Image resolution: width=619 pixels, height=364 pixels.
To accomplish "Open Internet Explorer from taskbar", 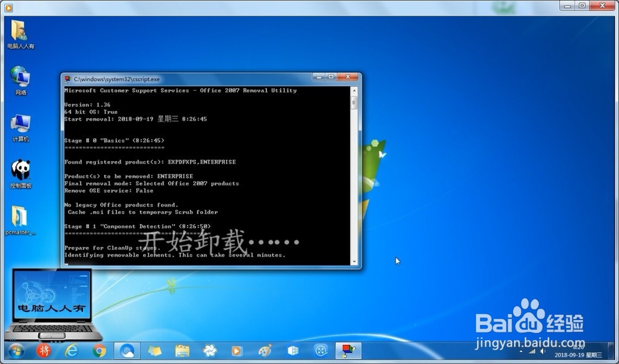I will [x=71, y=350].
